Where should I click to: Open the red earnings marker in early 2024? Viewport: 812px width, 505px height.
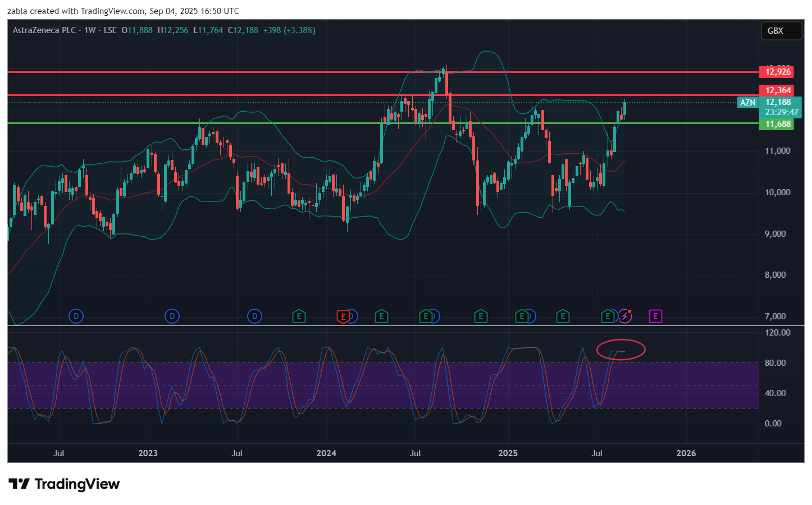[343, 316]
